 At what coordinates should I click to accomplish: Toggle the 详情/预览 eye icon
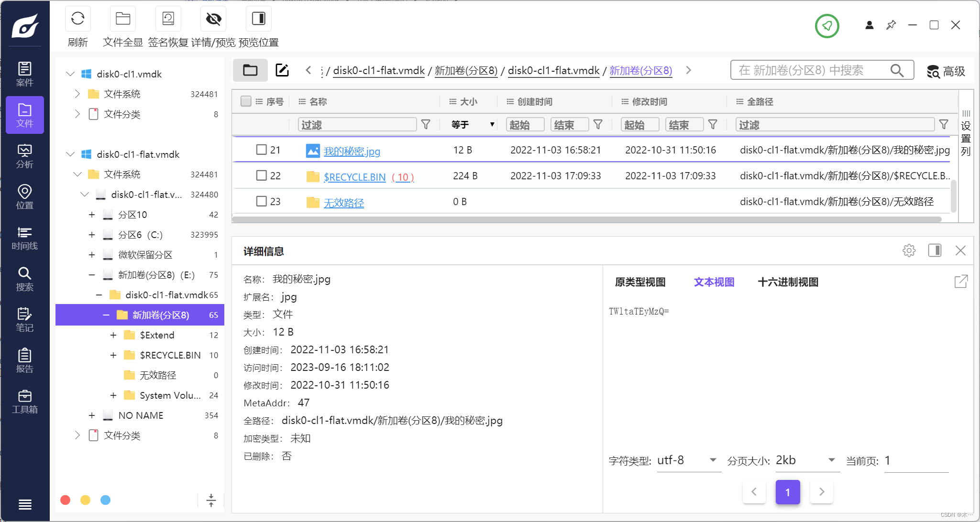pos(213,19)
